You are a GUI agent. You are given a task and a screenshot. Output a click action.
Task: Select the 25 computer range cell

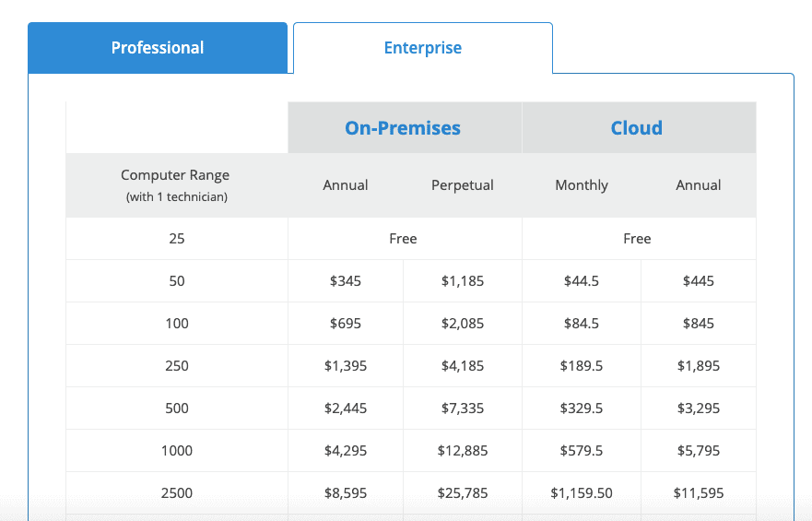pyautogui.click(x=177, y=239)
